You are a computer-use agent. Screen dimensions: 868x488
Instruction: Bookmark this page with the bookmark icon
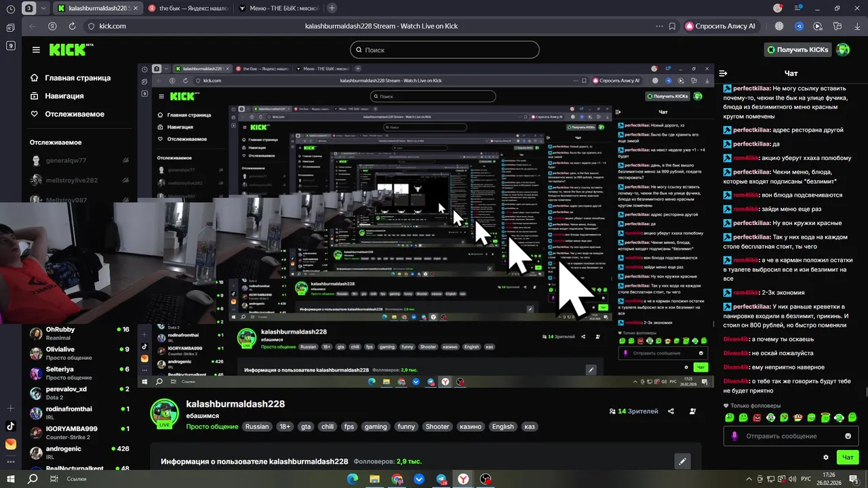point(672,26)
